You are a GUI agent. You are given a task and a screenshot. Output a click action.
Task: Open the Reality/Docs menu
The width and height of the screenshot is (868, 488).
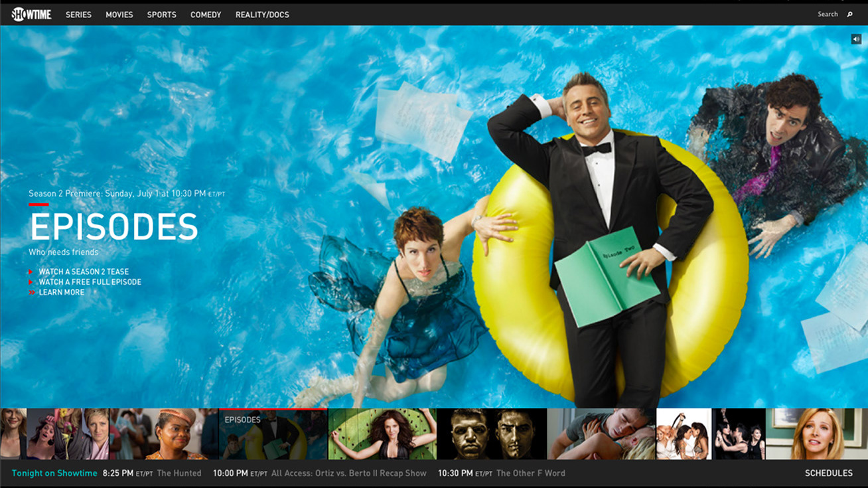pos(262,15)
